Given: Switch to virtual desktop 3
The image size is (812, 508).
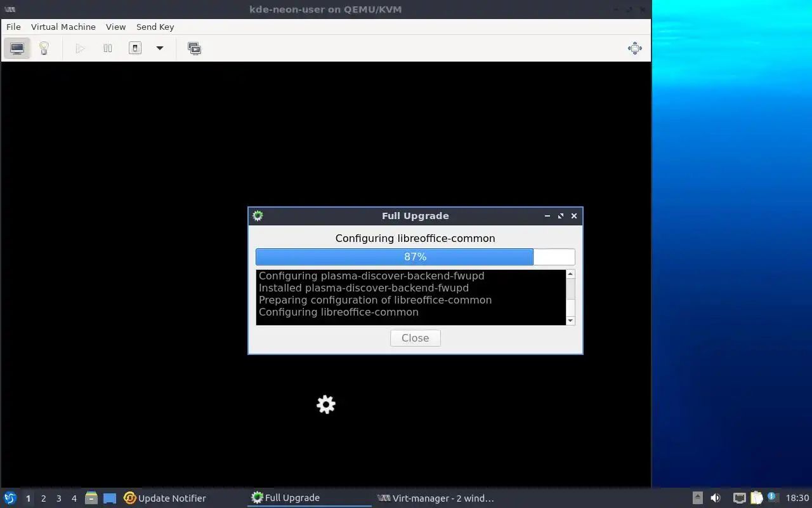Looking at the screenshot, I should tap(58, 498).
